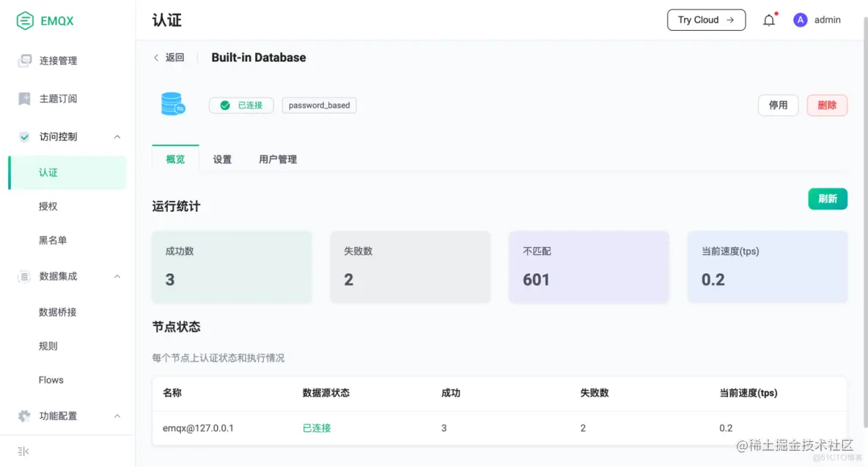Open the notification bell

click(768, 20)
